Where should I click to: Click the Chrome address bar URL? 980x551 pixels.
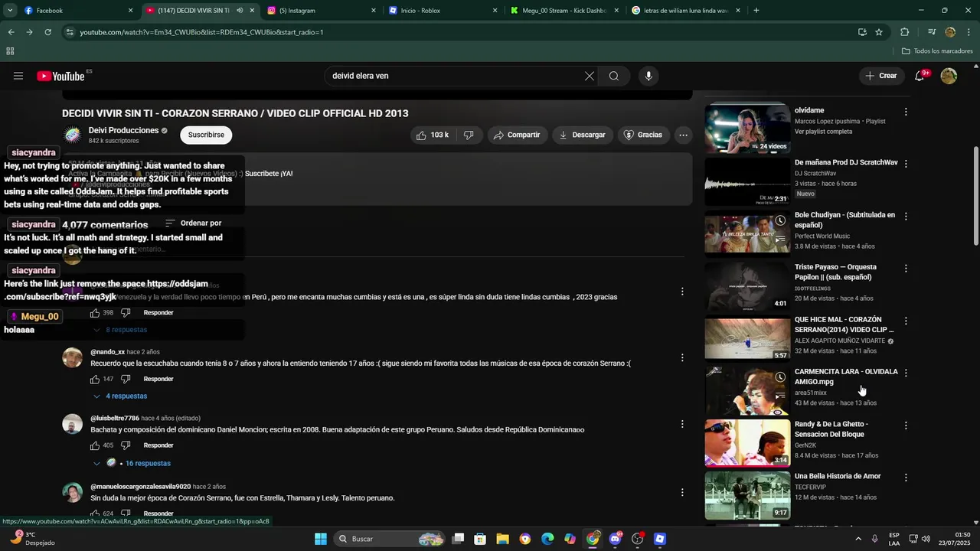201,32
